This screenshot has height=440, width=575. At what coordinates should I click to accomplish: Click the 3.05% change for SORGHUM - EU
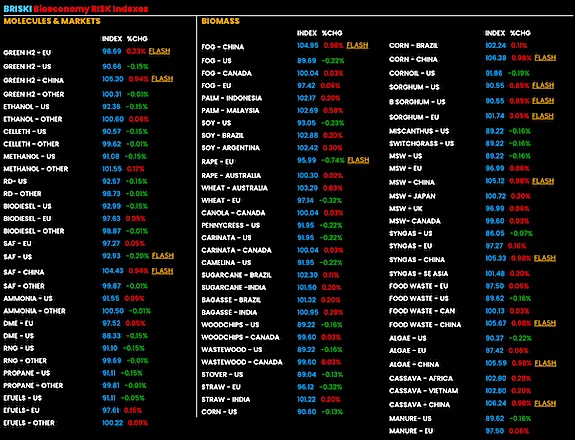click(x=519, y=116)
